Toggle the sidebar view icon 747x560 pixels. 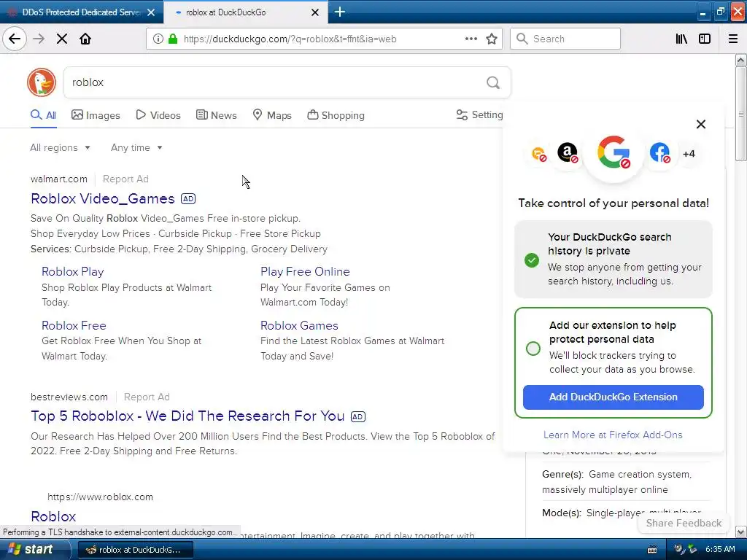705,39
